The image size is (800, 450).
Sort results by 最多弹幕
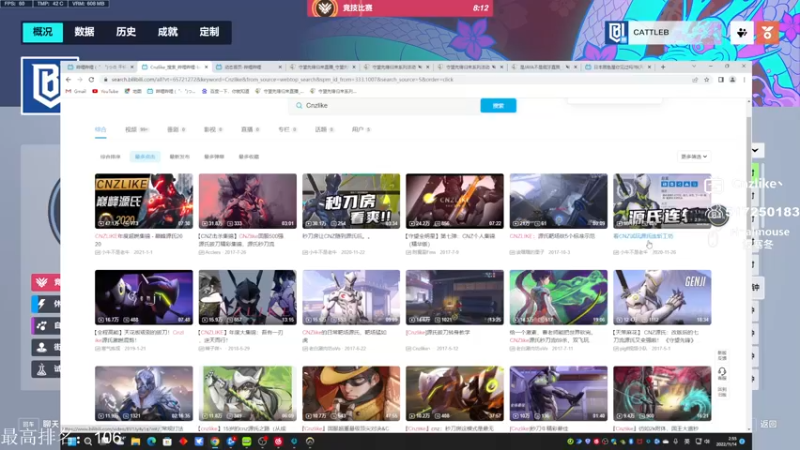coord(214,157)
